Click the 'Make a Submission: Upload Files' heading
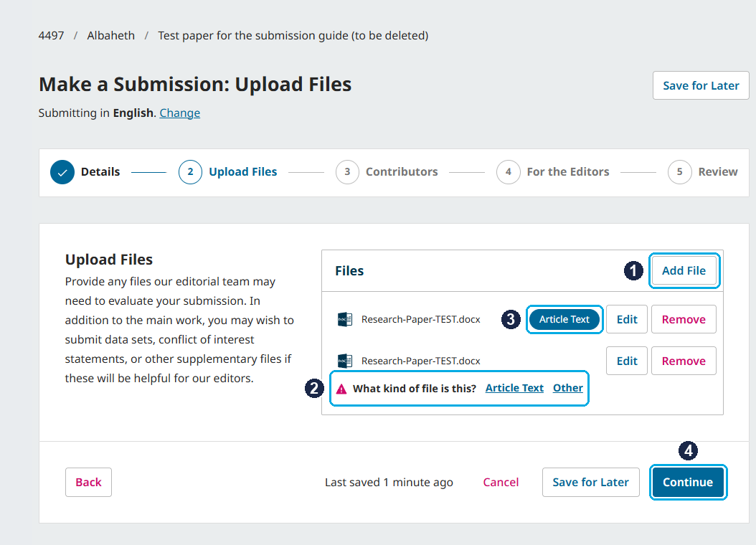Image resolution: width=756 pixels, height=545 pixels. pyautogui.click(x=195, y=85)
